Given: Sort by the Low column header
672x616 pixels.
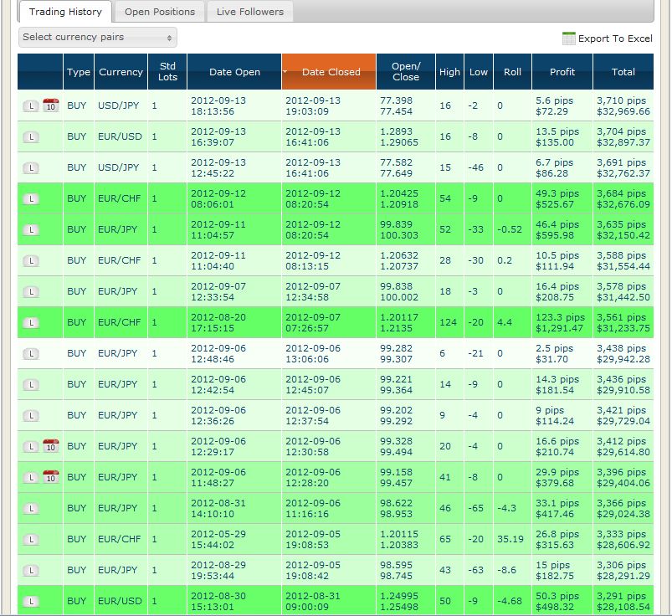Looking at the screenshot, I should (479, 72).
